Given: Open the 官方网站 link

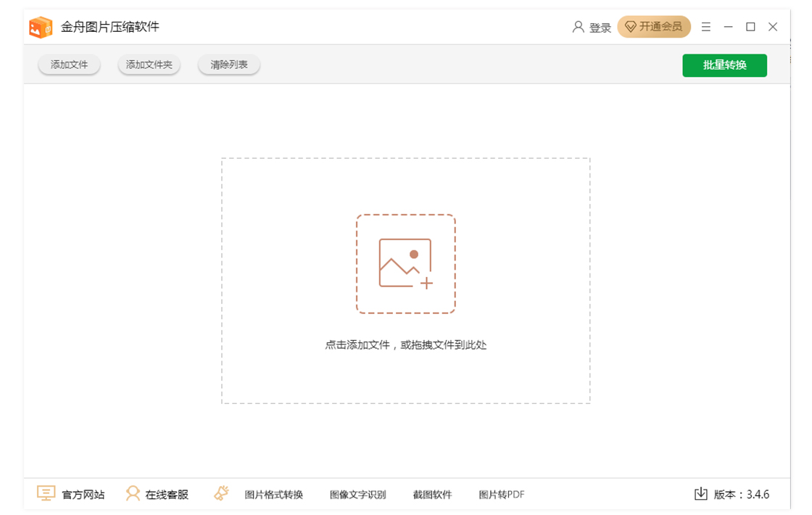Looking at the screenshot, I should coord(83,495).
